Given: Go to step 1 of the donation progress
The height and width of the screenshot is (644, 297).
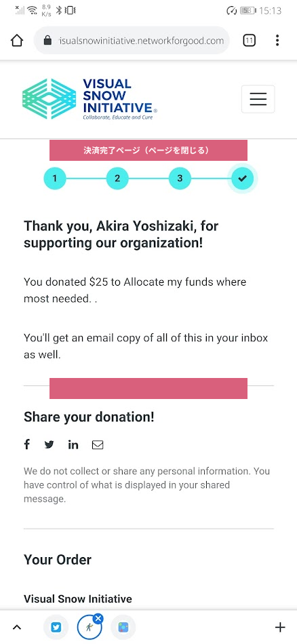Looking at the screenshot, I should 54,178.
